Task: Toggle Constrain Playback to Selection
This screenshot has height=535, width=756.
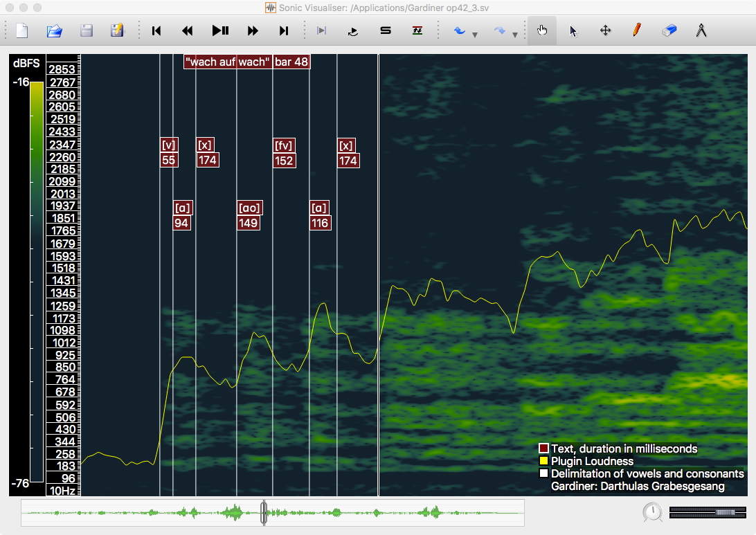Action: (x=321, y=31)
